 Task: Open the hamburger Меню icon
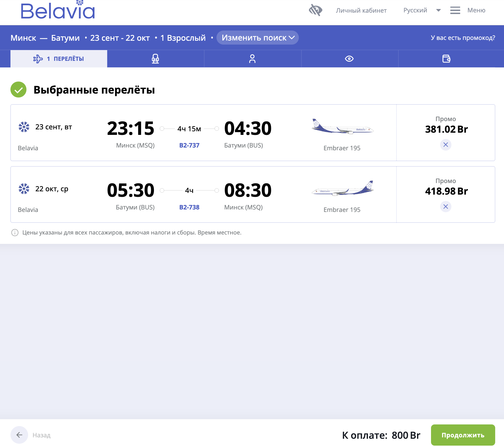pos(455,10)
